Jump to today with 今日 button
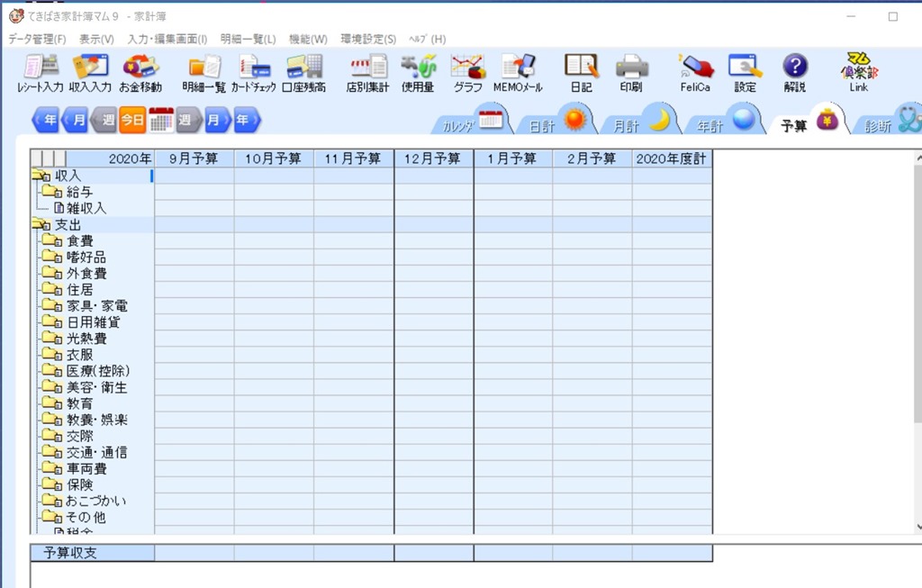 pos(132,120)
